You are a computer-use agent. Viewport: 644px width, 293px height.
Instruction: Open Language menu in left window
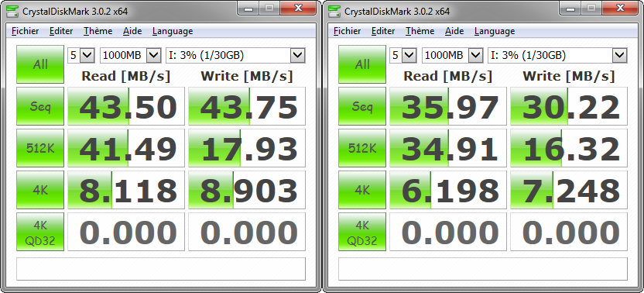point(173,31)
